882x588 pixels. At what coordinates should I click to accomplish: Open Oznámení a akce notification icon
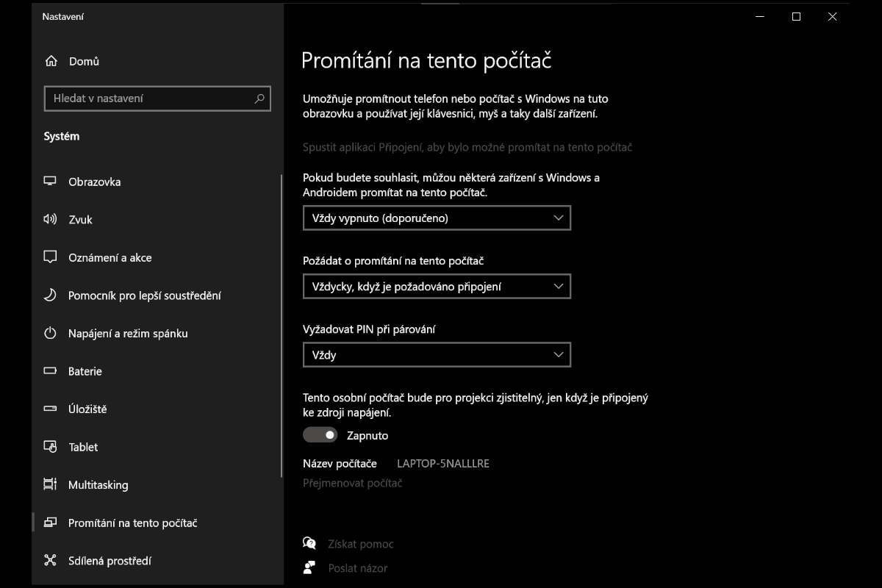tap(50, 257)
